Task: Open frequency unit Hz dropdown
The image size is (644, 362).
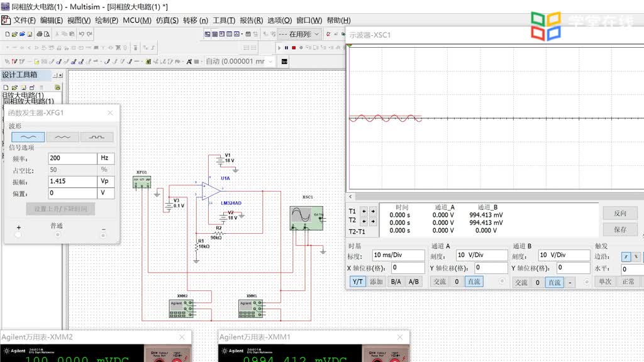Action: pyautogui.click(x=106, y=158)
